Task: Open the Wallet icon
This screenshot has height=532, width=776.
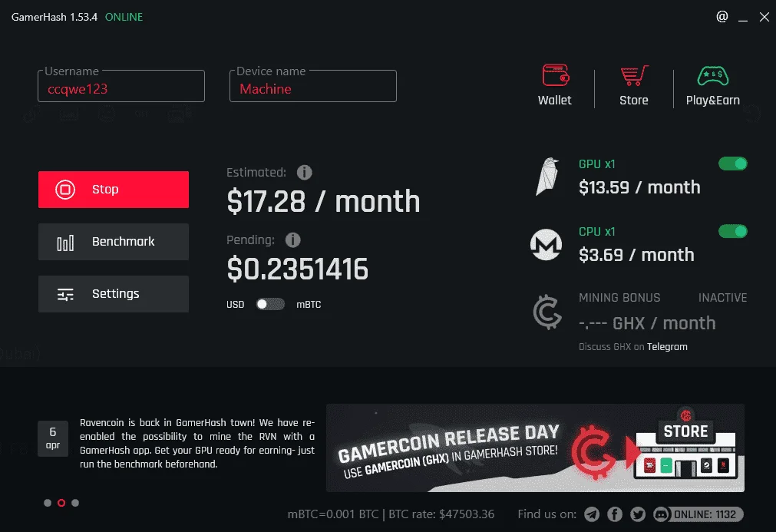Action: [555, 75]
